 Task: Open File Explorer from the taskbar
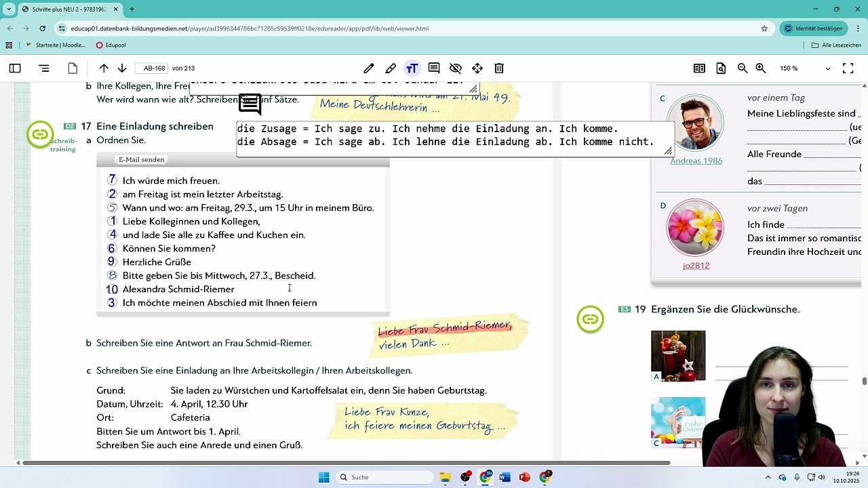pos(446,477)
